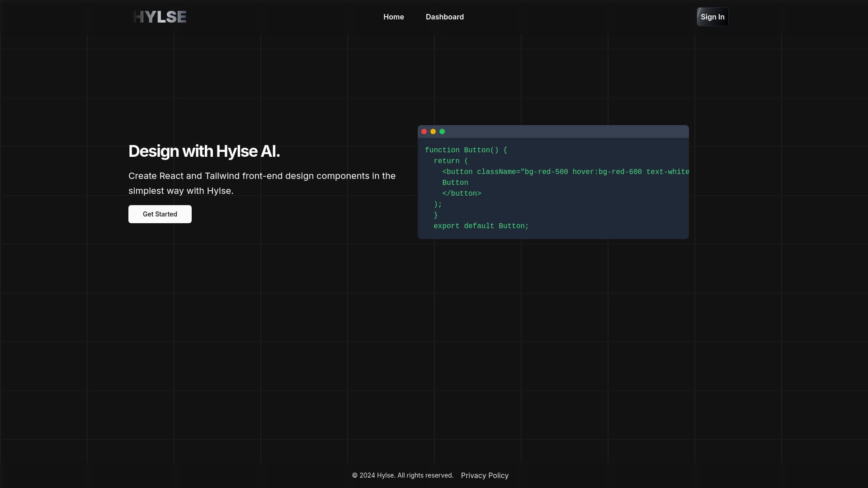Click the Get Started button

[160, 214]
